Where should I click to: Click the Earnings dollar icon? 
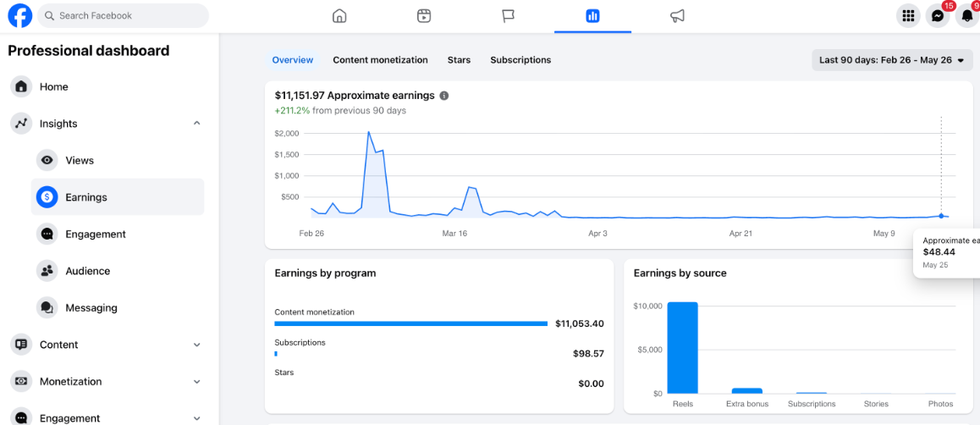(47, 197)
